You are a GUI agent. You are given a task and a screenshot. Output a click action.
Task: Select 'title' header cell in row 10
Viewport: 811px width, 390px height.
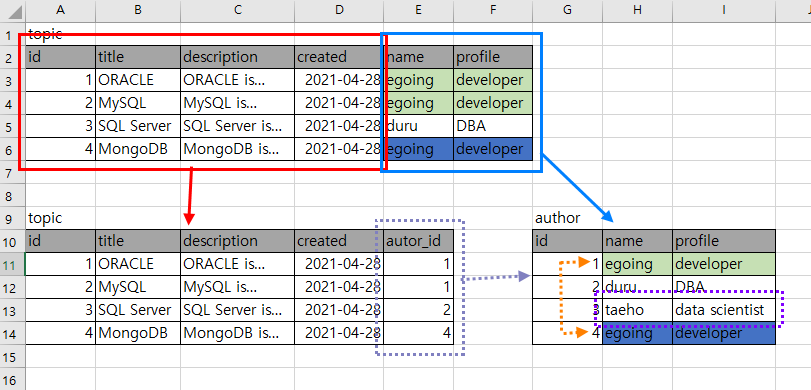[x=138, y=242]
